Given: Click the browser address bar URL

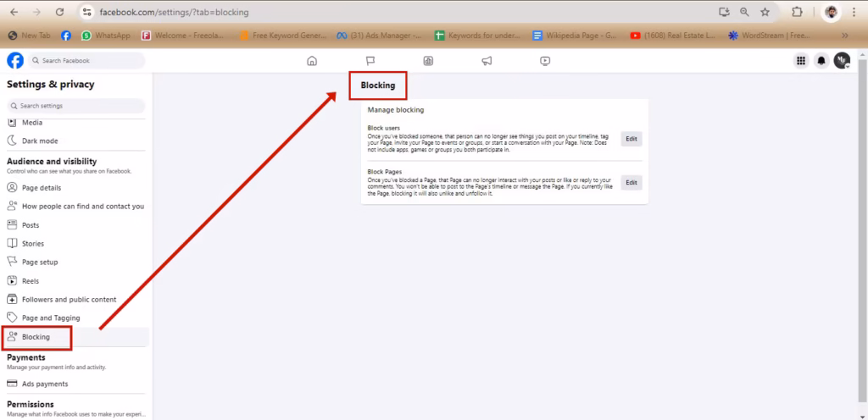Looking at the screenshot, I should tap(174, 12).
